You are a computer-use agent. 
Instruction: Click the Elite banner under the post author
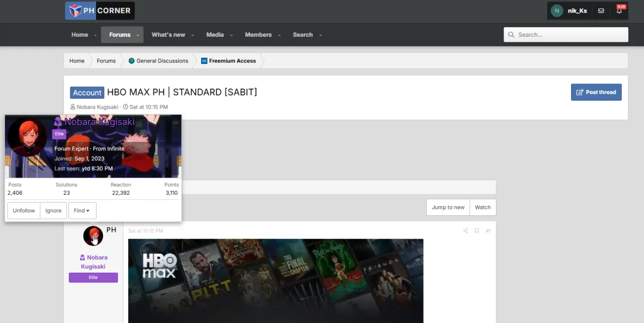(93, 278)
